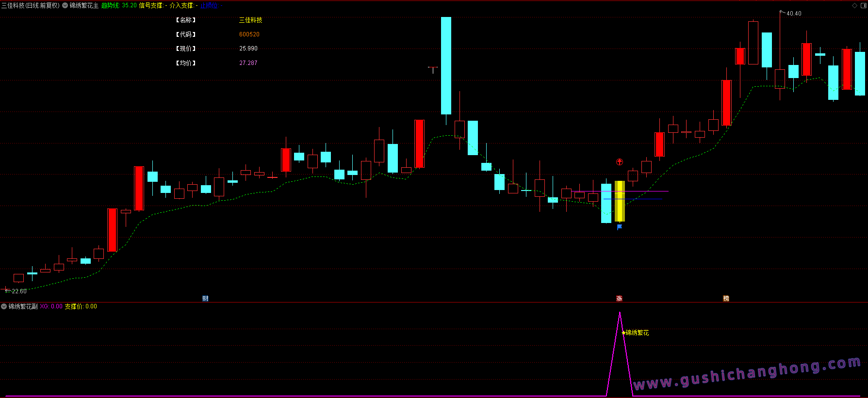Click the yellow 三佳科技 name value

[251, 20]
